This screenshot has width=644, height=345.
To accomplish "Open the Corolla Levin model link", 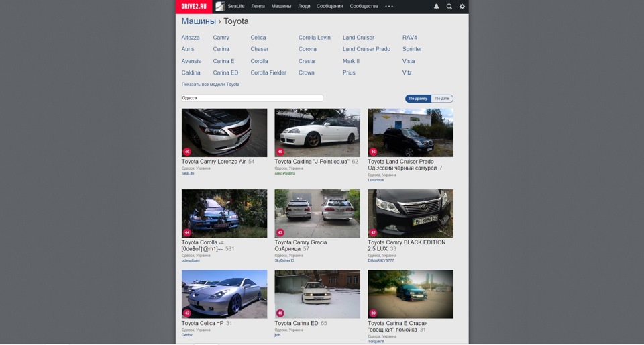I will [x=314, y=38].
